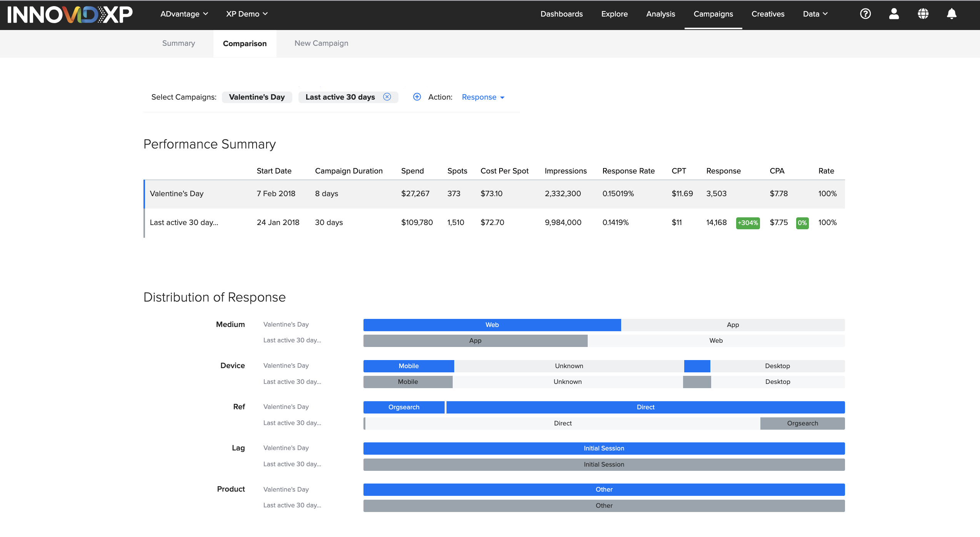Image resolution: width=980 pixels, height=537 pixels.
Task: Click Valentine's Day Web medium bar
Action: 492,325
